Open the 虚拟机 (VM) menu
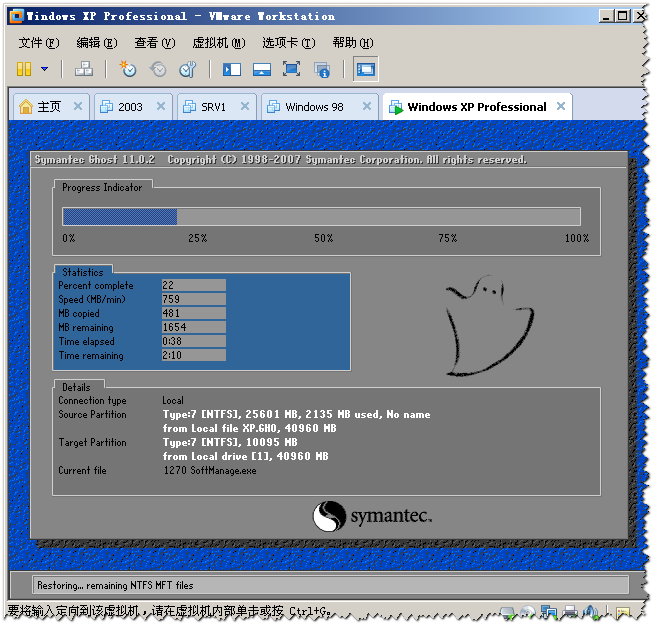The image size is (659, 630). click(x=217, y=43)
